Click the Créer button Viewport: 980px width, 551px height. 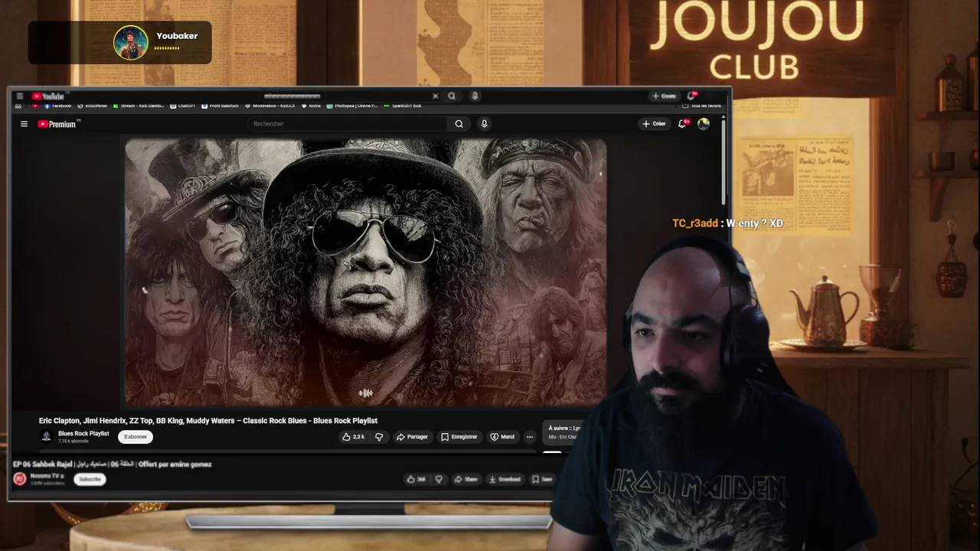click(654, 124)
